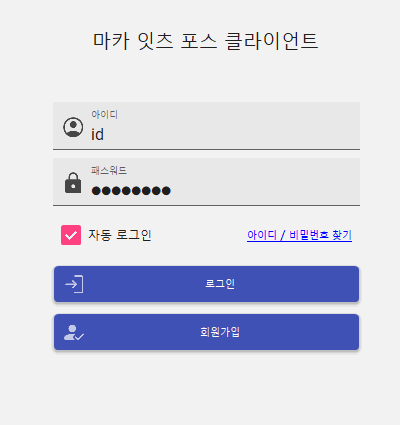Viewport: 400px width, 425px height.
Task: Click the small 패스워드 floating label
Action: pyautogui.click(x=109, y=170)
